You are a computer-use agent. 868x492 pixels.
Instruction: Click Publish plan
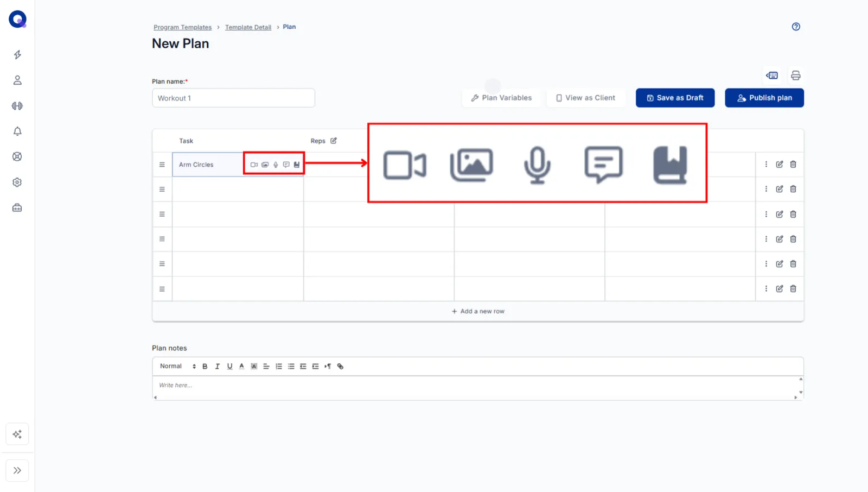pyautogui.click(x=764, y=98)
